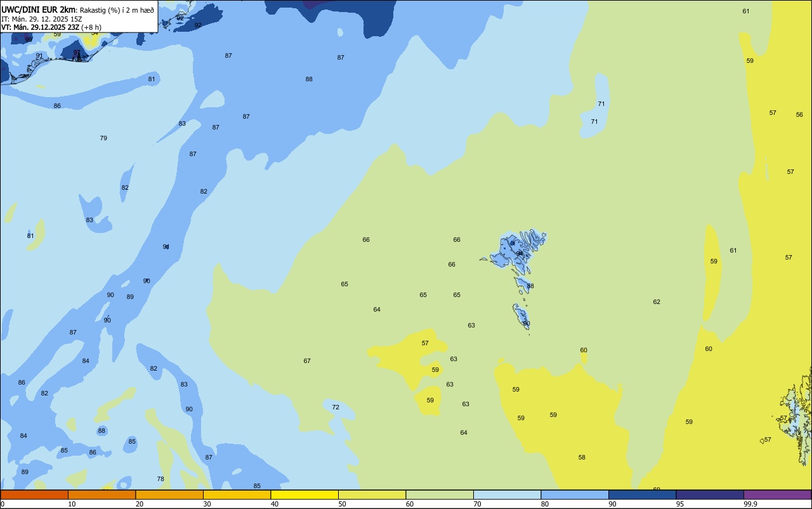Click the bright yellow 40–50 legend swatch
Viewport: 812px width, 509px height.
[304, 494]
